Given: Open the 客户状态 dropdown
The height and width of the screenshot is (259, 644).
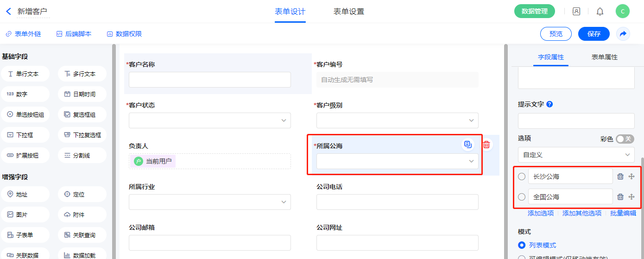Looking at the screenshot, I should click(210, 120).
